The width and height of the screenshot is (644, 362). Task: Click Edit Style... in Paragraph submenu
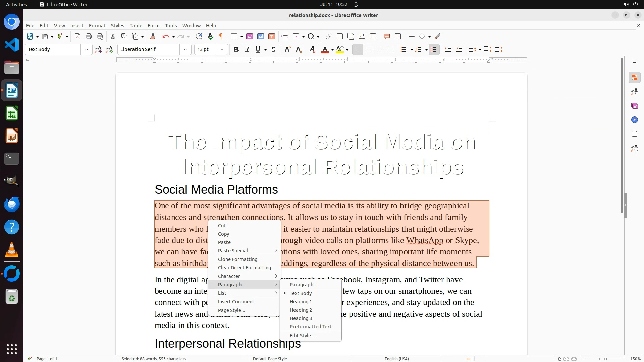(302, 336)
